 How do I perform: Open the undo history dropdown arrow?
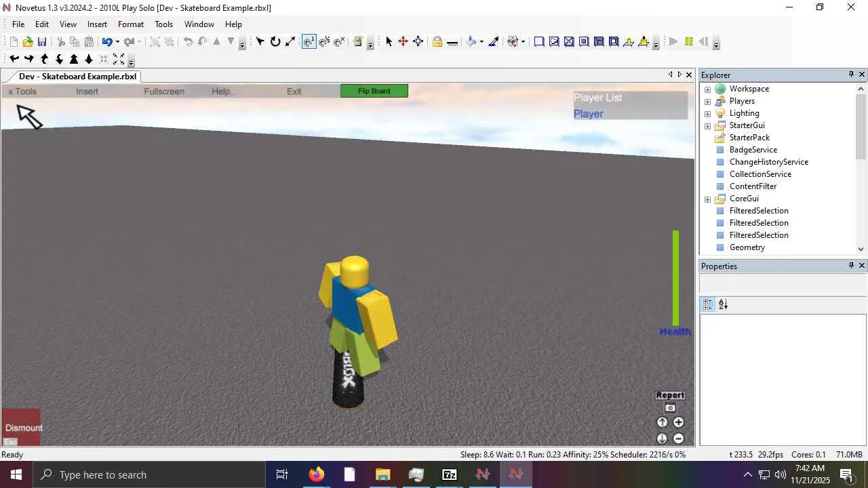click(117, 42)
